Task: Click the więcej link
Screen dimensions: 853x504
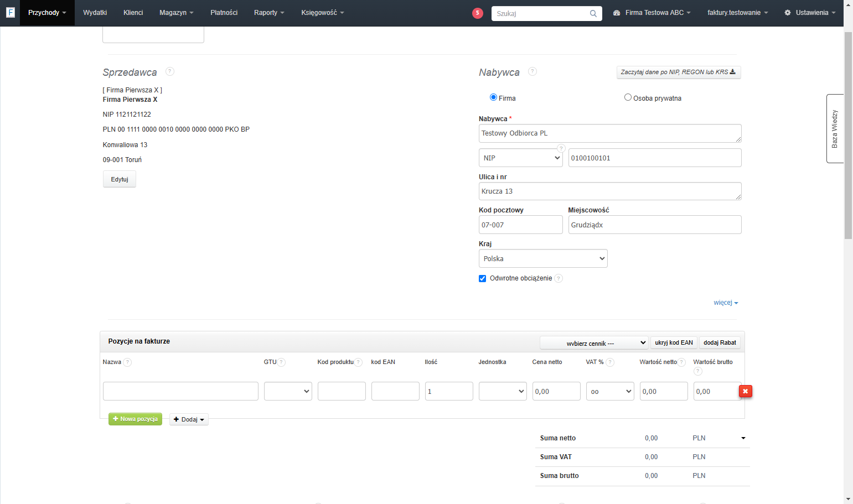Action: (726, 303)
